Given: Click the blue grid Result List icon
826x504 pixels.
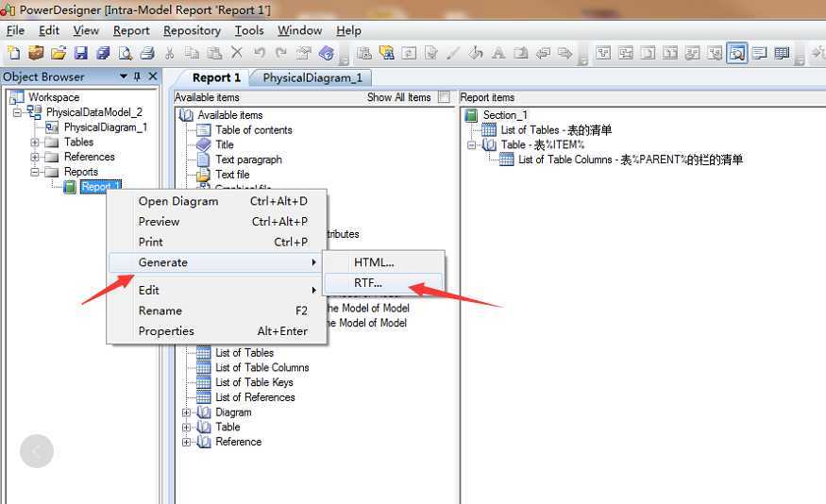Looking at the screenshot, I should pyautogui.click(x=782, y=53).
